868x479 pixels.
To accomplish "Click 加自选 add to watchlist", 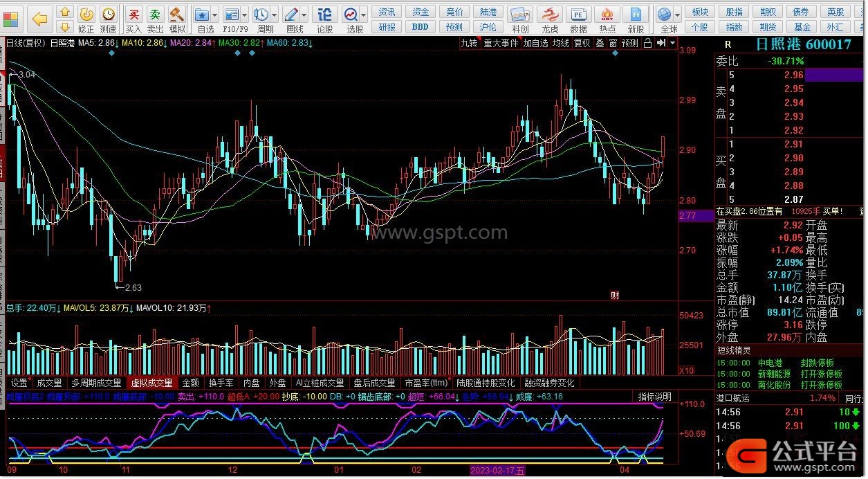I will 535,43.
